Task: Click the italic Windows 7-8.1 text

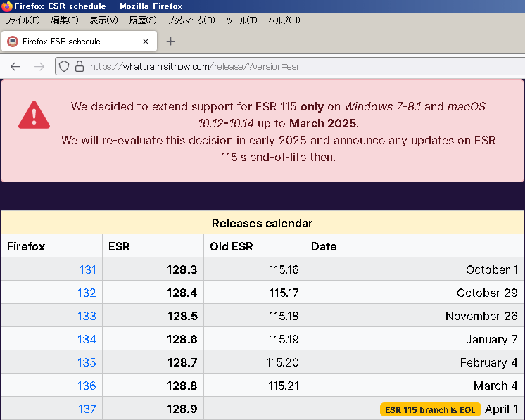Action: (383, 106)
